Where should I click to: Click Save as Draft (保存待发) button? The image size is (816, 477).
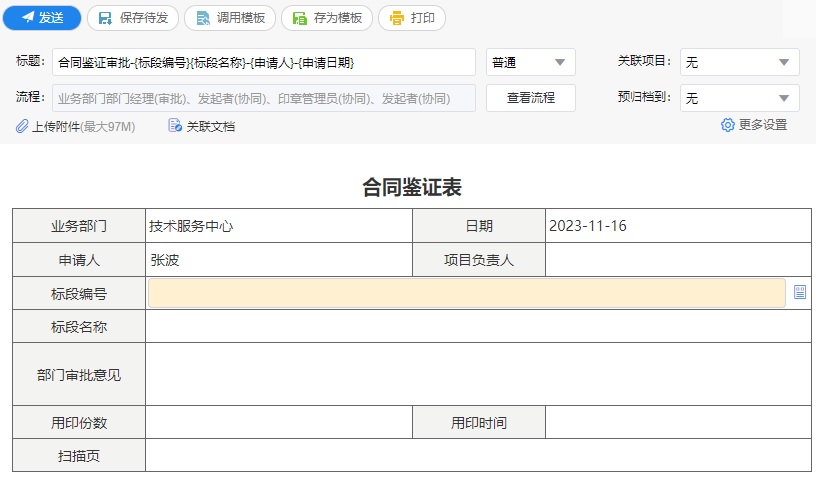pos(133,18)
